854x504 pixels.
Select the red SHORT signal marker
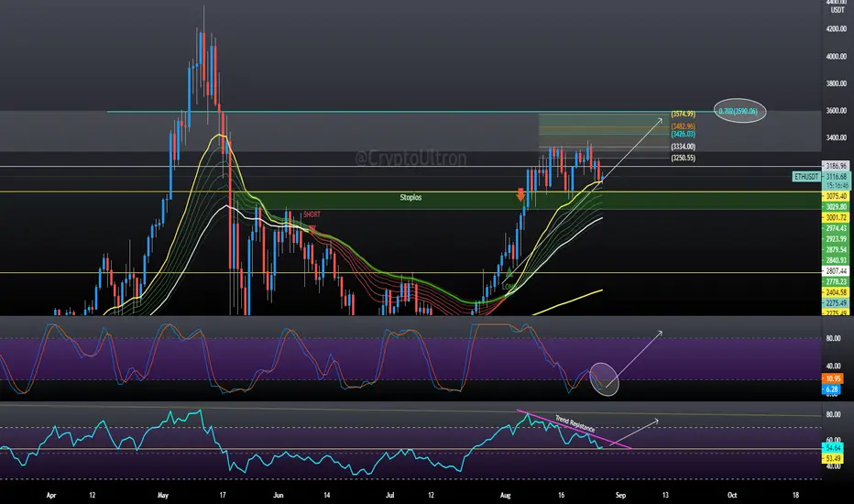312,229
